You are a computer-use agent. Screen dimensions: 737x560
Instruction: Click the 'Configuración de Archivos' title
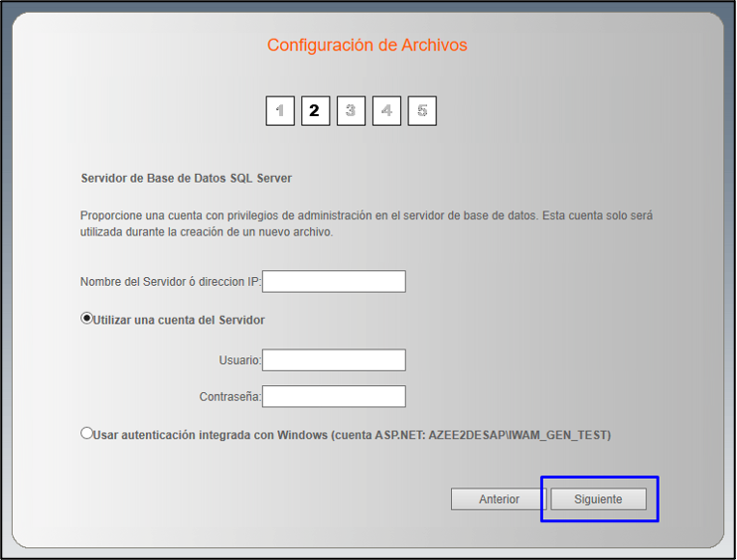(367, 46)
